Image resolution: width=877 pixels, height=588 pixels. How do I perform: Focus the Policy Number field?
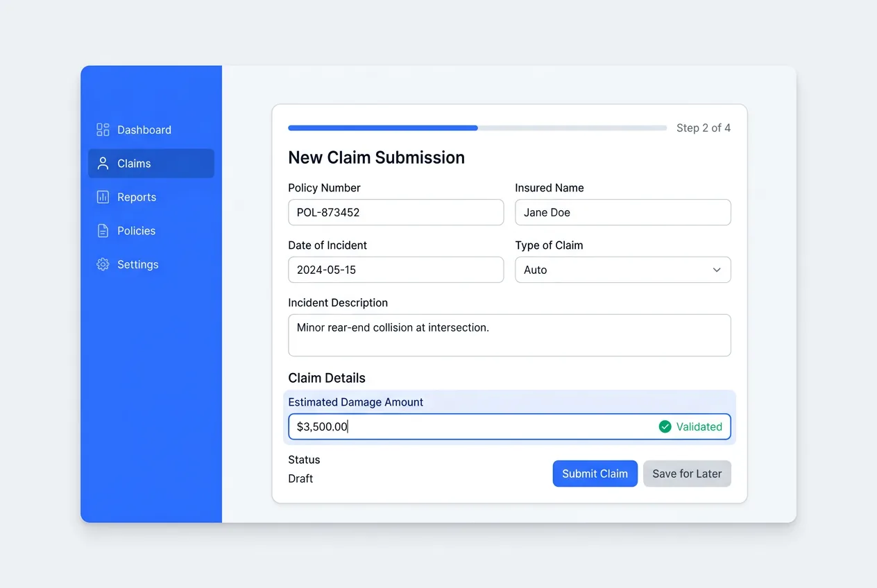[395, 212]
